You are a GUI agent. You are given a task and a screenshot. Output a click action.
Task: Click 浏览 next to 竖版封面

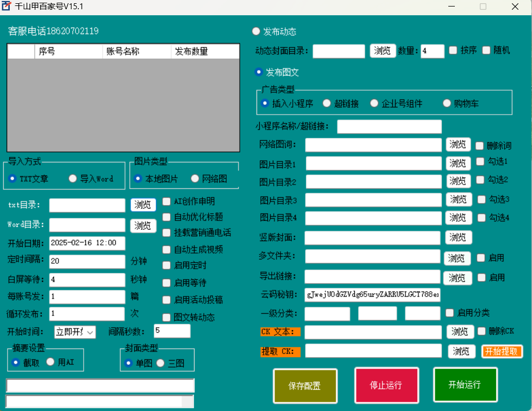pyautogui.click(x=458, y=237)
